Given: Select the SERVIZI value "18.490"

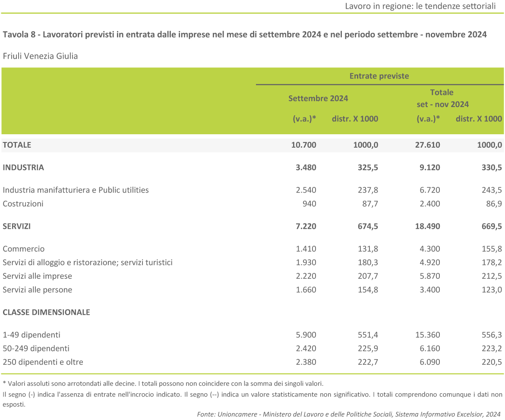Looking at the screenshot, I should point(427,226).
